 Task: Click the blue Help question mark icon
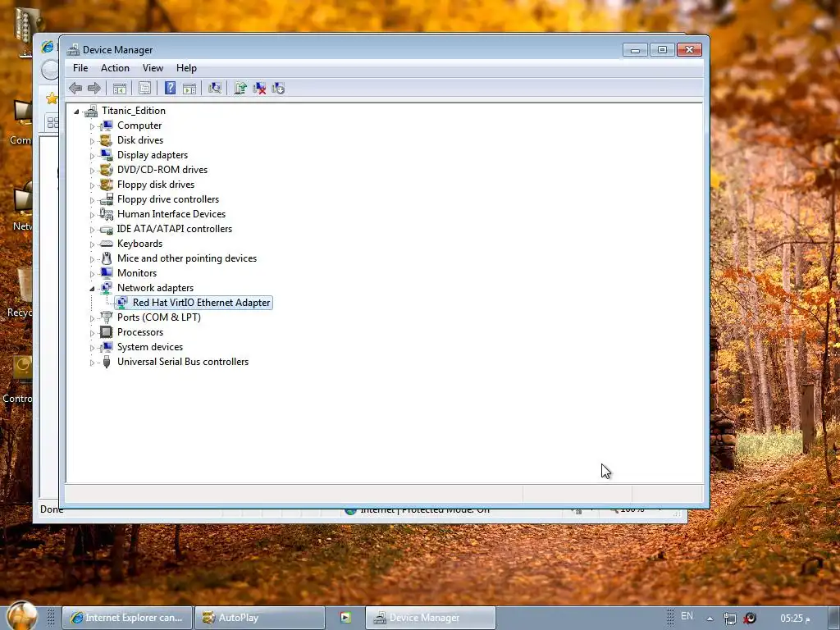[x=170, y=88]
